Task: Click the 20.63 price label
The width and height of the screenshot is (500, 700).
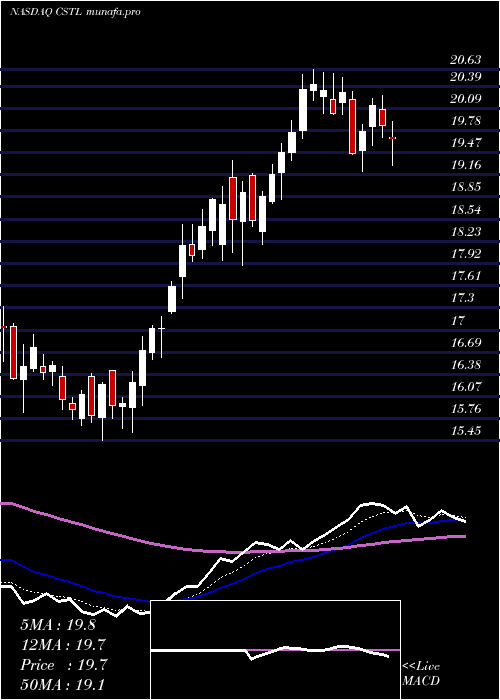Action: click(x=466, y=60)
